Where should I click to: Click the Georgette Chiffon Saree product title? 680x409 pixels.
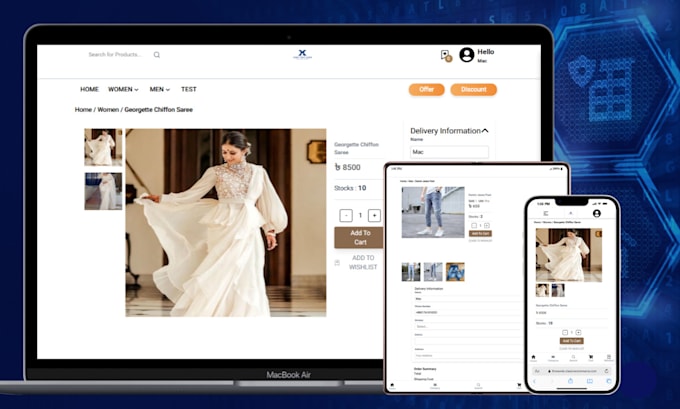(356, 148)
